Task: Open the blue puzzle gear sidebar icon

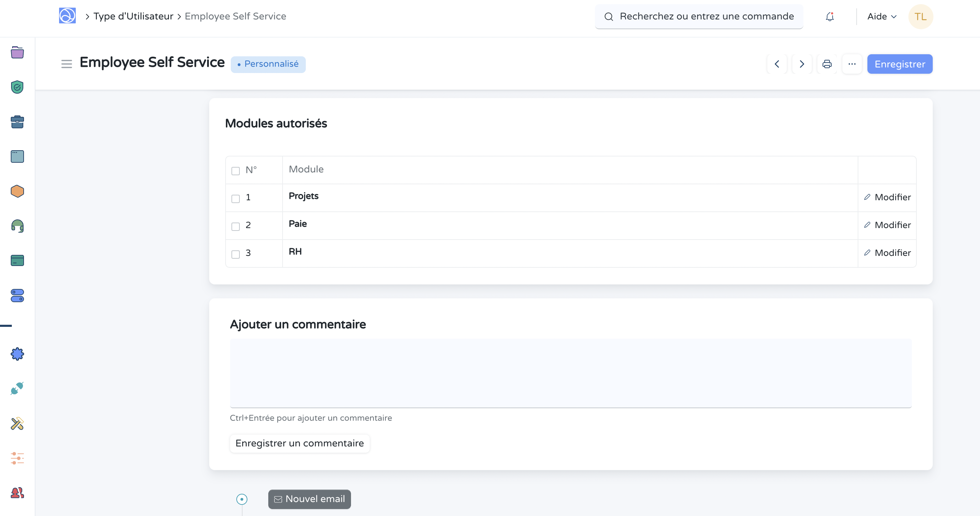Action: tap(17, 354)
